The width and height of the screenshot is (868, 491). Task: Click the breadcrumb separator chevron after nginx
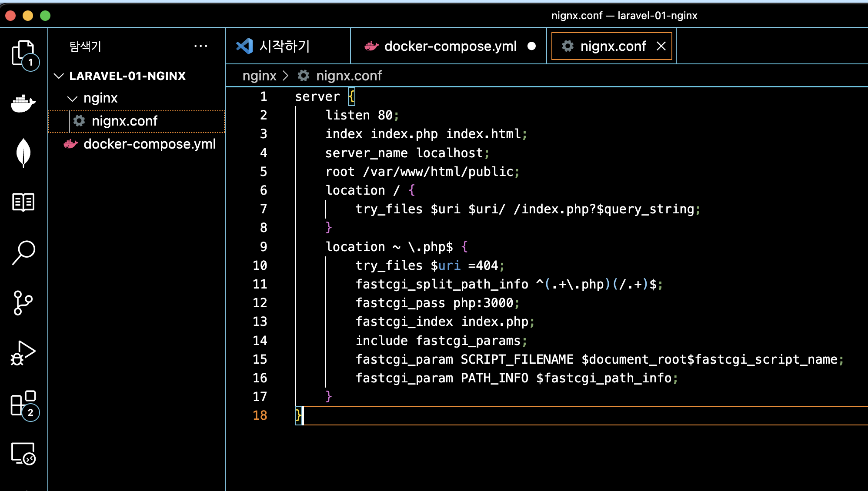pyautogui.click(x=286, y=76)
